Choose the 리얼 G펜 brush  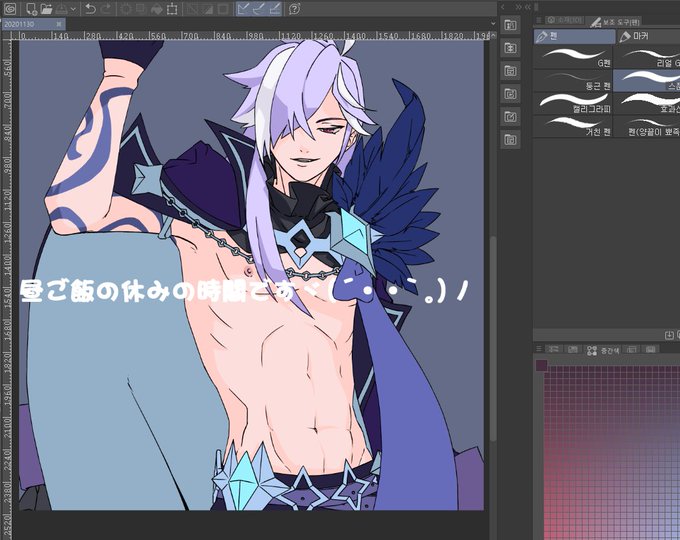(647, 58)
